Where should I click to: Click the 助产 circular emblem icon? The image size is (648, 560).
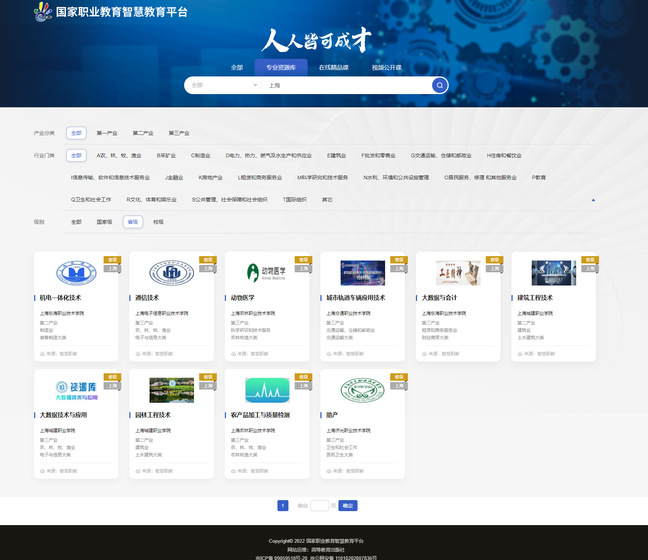(362, 389)
